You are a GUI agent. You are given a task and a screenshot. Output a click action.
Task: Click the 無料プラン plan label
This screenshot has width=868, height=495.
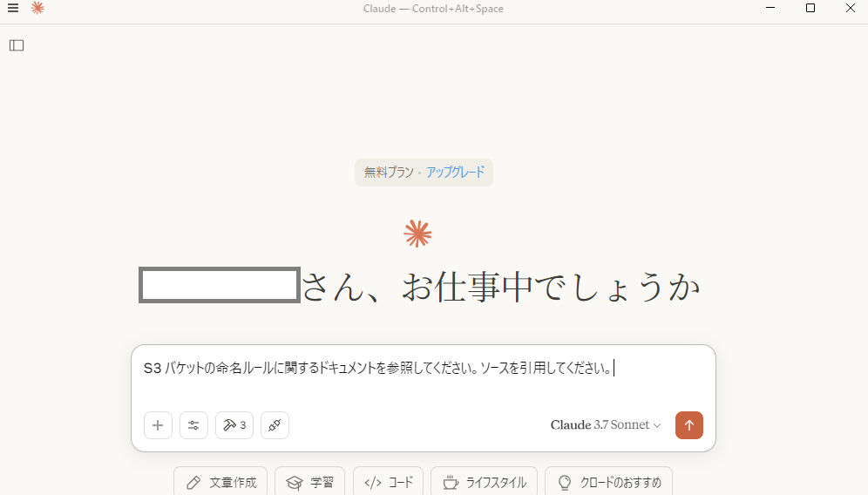(389, 173)
